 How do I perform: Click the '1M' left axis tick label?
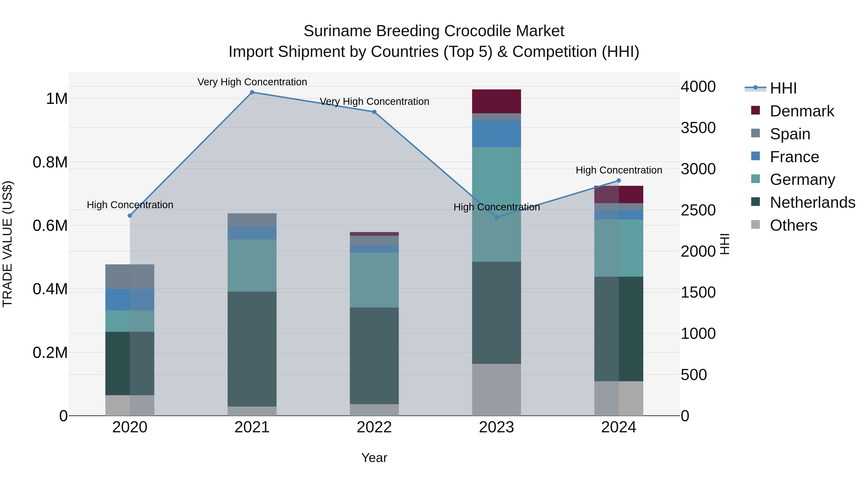coord(57,99)
